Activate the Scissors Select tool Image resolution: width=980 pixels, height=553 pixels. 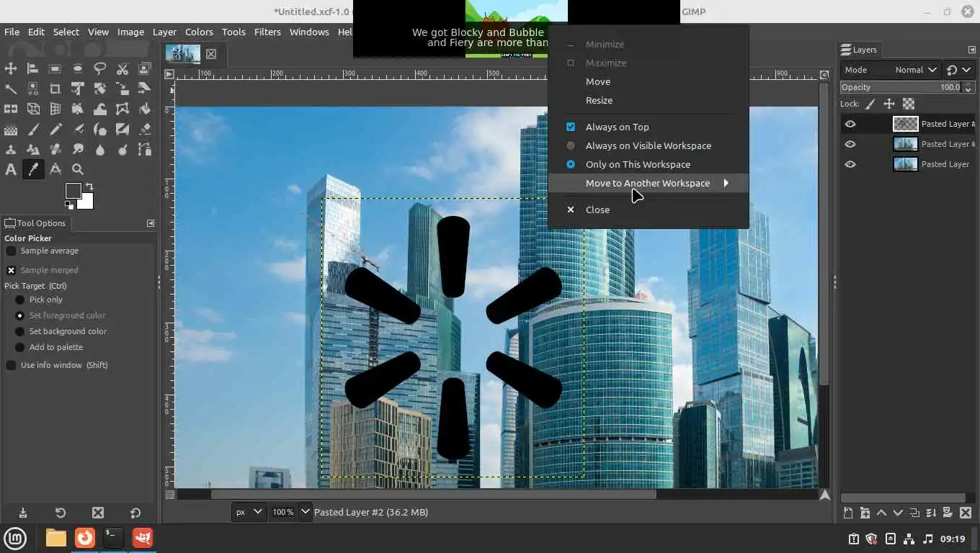coord(122,68)
